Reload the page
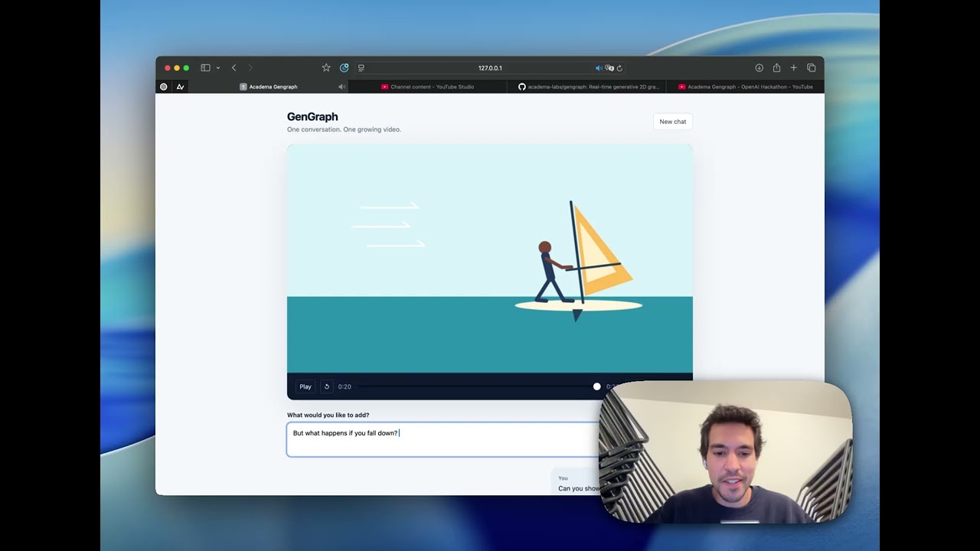980x551 pixels. pyautogui.click(x=619, y=68)
